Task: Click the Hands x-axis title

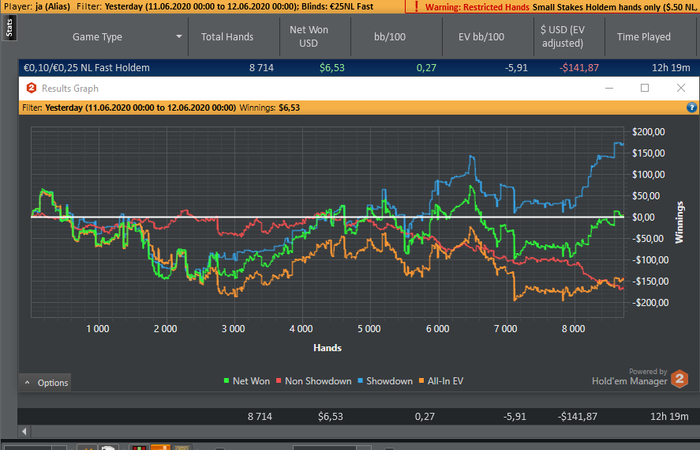Action: pos(327,348)
